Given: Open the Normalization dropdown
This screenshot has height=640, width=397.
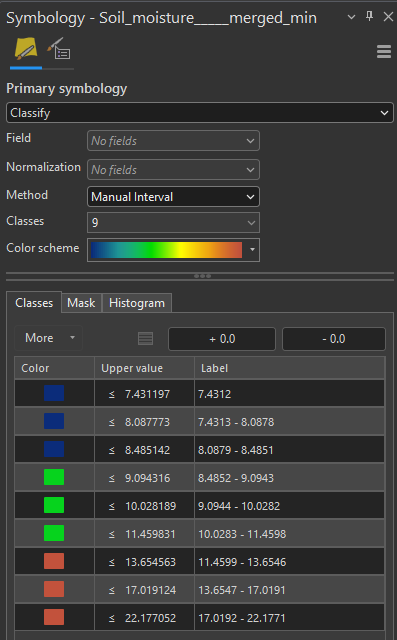Looking at the screenshot, I should coord(173,170).
